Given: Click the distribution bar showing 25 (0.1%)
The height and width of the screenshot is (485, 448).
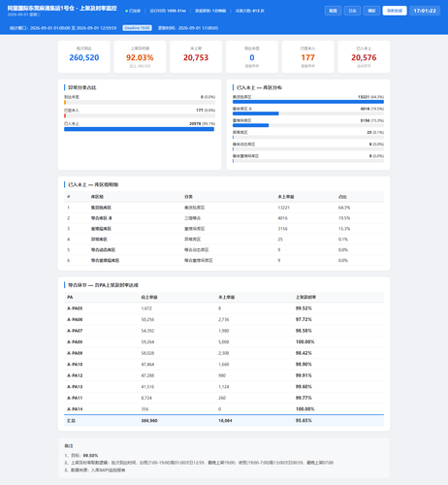Looking at the screenshot, I should point(233,137).
